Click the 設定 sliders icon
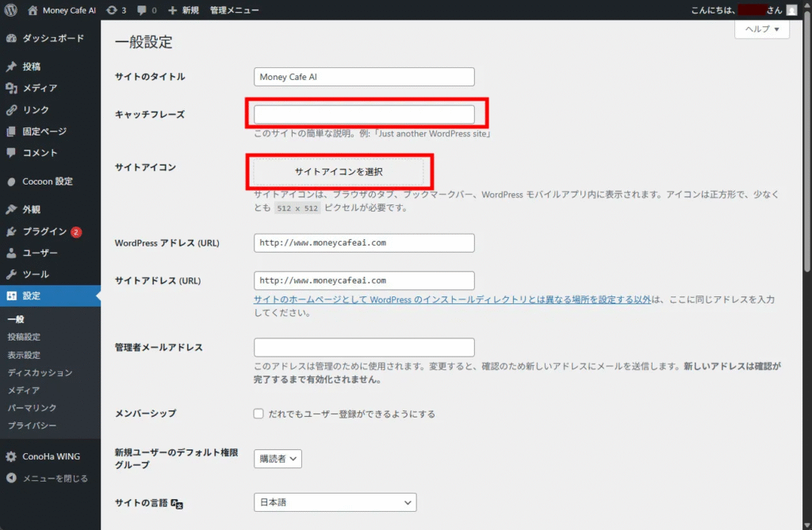 coord(11,296)
